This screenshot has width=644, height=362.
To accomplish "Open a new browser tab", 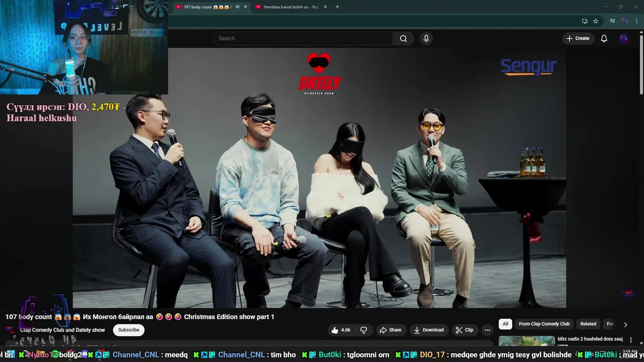I will [x=337, y=7].
